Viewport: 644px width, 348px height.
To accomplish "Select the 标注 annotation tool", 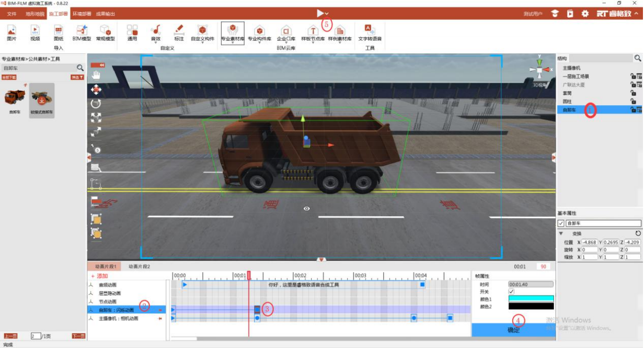I will (x=179, y=33).
